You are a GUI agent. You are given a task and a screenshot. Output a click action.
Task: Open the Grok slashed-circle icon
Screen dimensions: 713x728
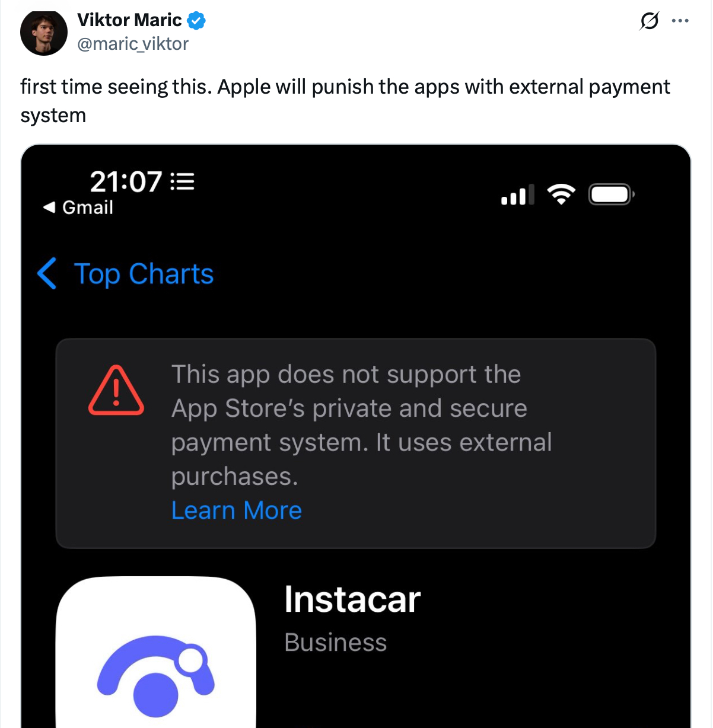coord(649,21)
